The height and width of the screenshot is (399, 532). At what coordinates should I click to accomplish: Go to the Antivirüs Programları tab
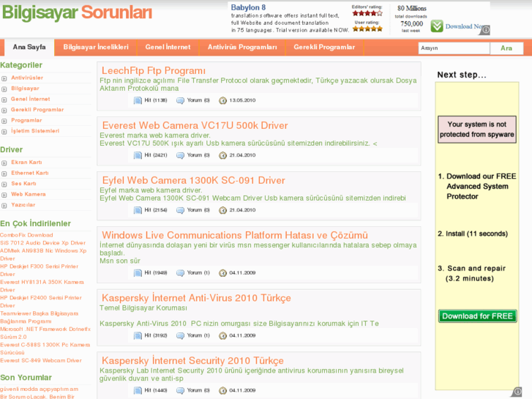(x=242, y=47)
